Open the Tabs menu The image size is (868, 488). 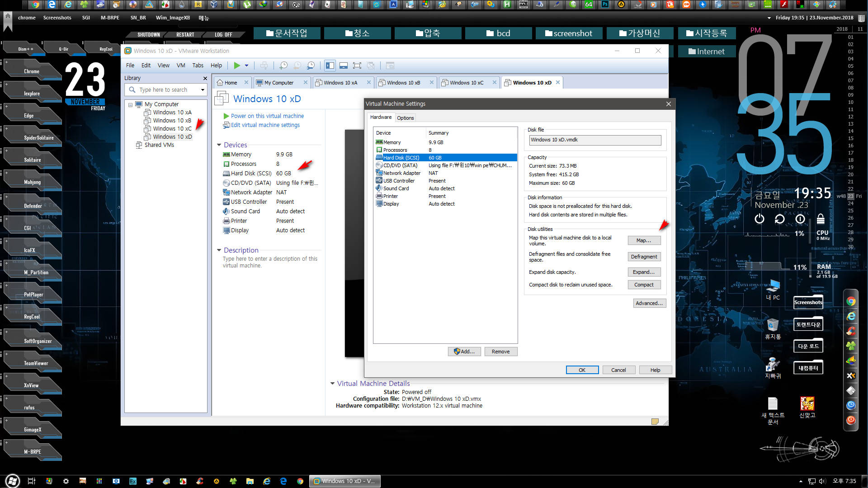198,66
